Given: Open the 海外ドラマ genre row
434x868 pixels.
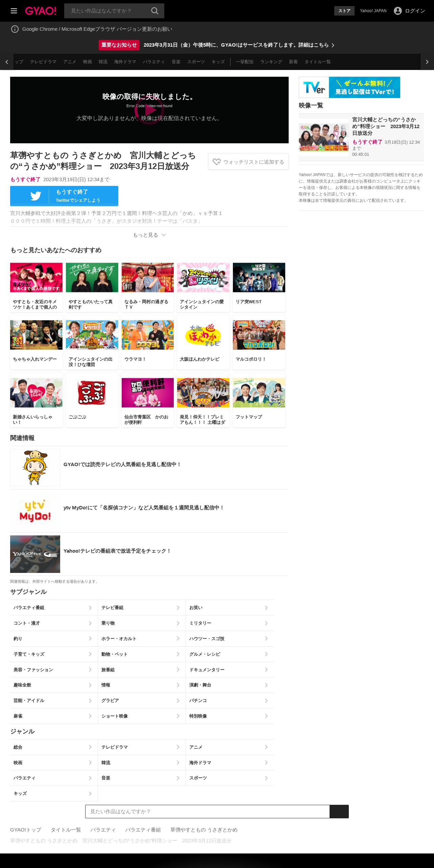Looking at the screenshot, I should [230, 763].
